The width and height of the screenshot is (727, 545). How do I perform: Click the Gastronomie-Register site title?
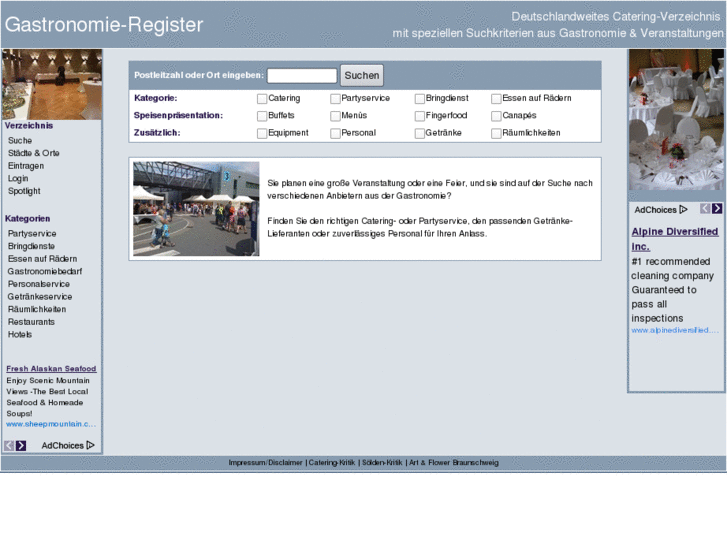tap(104, 25)
